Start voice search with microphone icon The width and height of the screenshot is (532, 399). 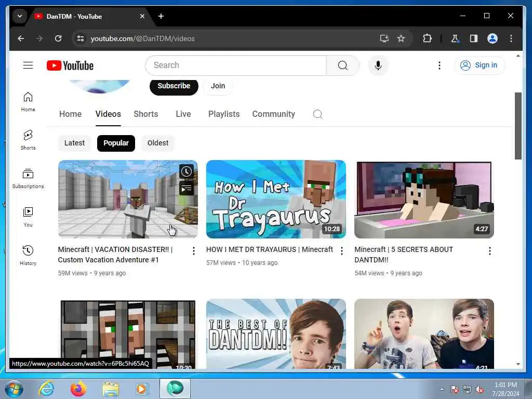pos(378,65)
